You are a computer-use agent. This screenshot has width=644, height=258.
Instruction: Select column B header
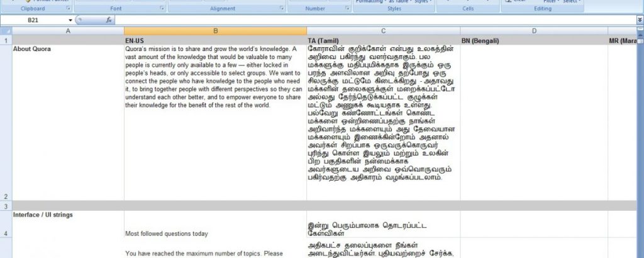point(215,31)
